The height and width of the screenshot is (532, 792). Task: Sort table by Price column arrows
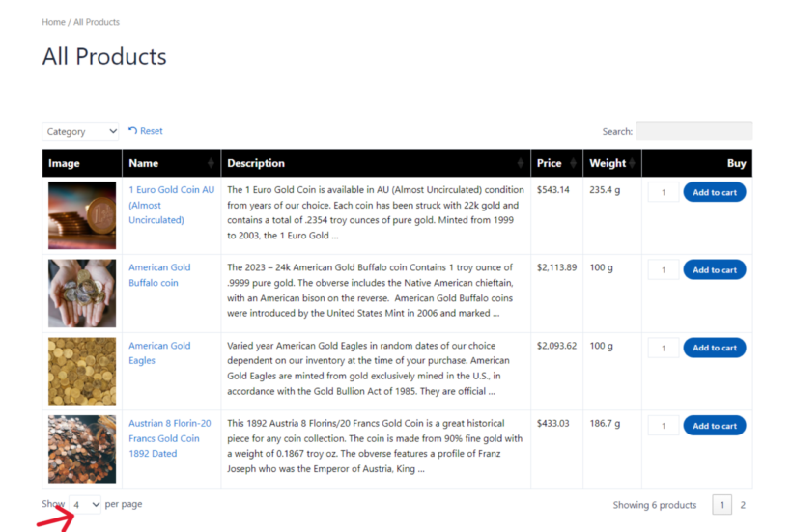coord(573,163)
